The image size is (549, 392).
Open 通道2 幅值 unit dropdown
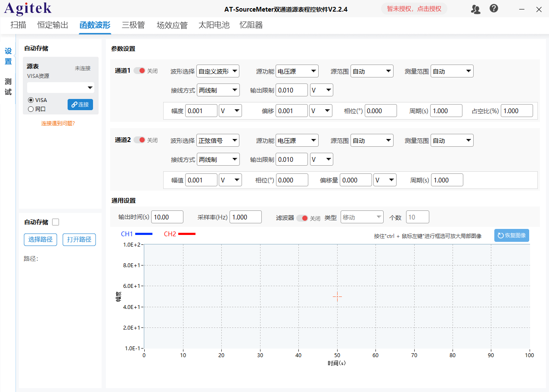pyautogui.click(x=230, y=180)
